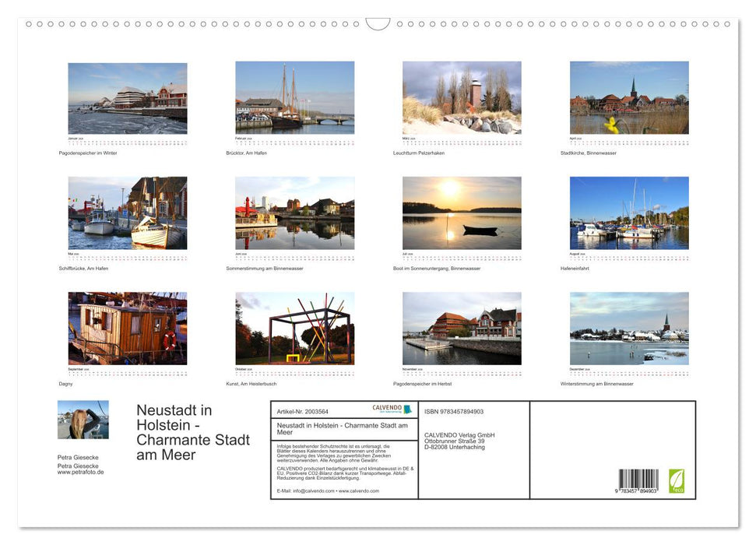
Task: Click the author portrait photo of Petra Giesecke
Action: tap(83, 420)
